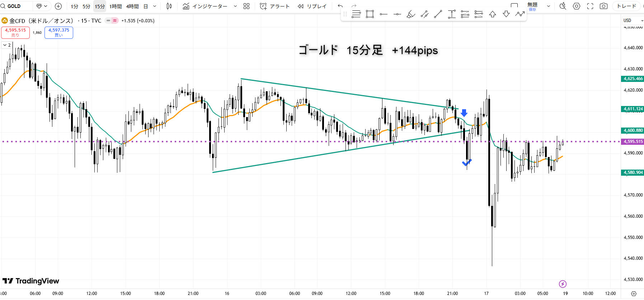Click the red 売り sell price button
Image resolution: width=644 pixels, height=300 pixels.
(15, 32)
